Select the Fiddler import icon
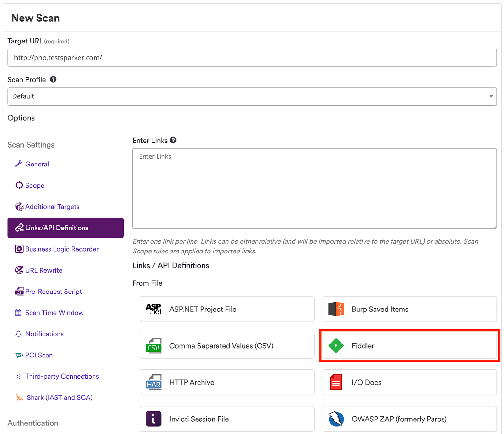The width and height of the screenshot is (504, 434). tap(336, 345)
